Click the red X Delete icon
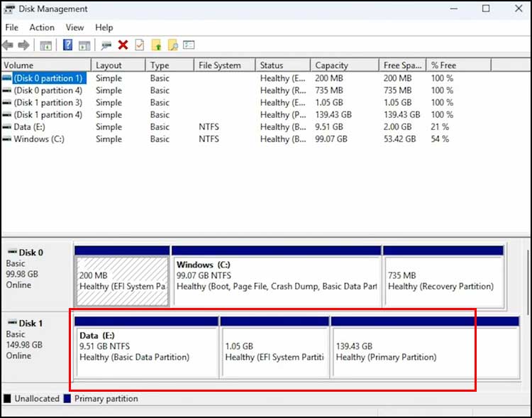The height and width of the screenshot is (418, 532). [123, 45]
